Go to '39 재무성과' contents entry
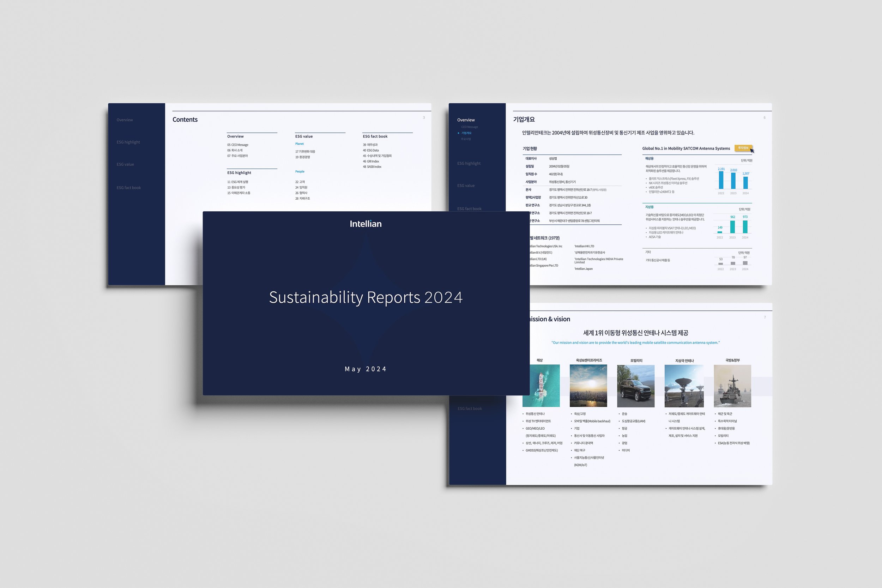Viewport: 882px width, 588px height. tap(370, 145)
